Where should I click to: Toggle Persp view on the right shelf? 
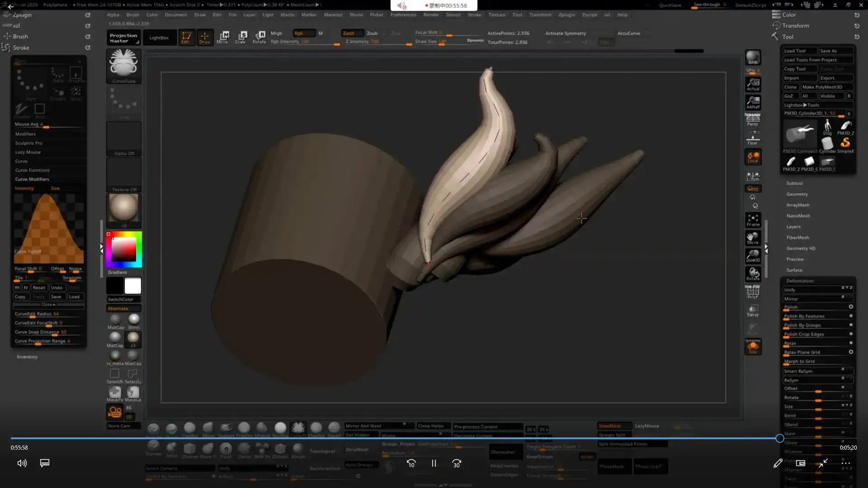click(753, 119)
